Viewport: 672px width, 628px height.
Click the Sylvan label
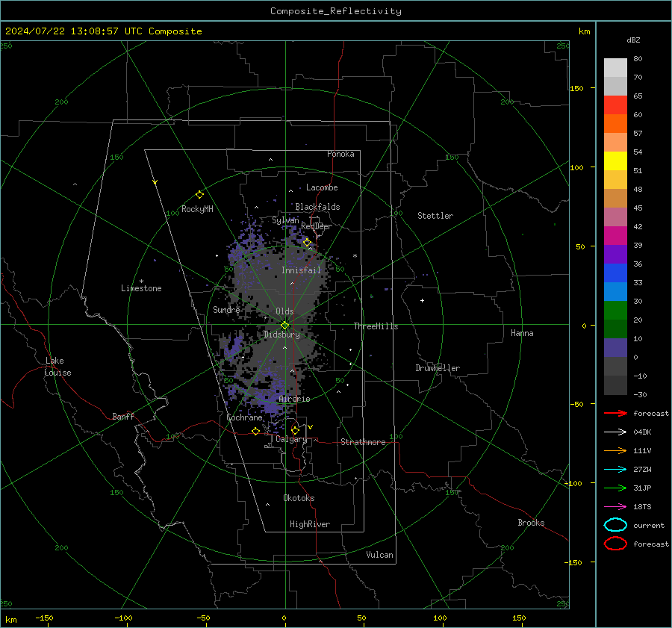coord(285,220)
